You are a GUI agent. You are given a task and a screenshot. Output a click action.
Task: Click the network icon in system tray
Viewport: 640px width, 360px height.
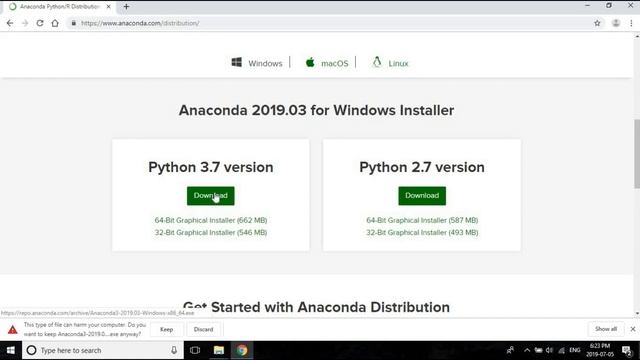point(562,350)
